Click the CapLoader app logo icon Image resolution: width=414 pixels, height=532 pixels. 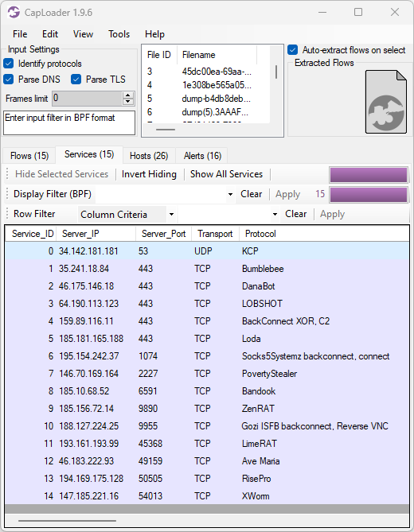click(14, 13)
